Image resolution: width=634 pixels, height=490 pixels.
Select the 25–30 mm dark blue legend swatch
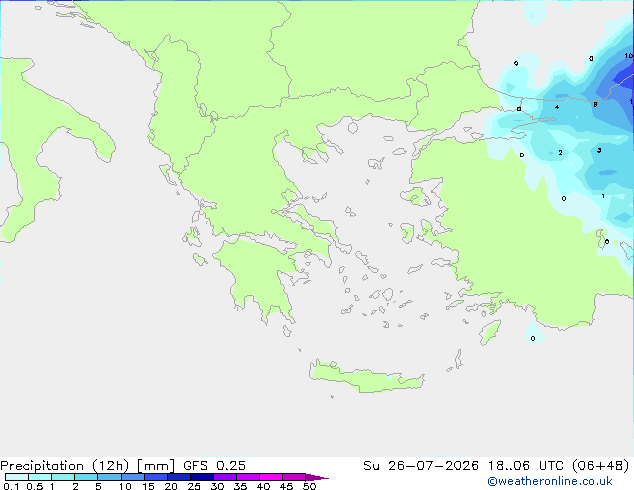coord(202,477)
